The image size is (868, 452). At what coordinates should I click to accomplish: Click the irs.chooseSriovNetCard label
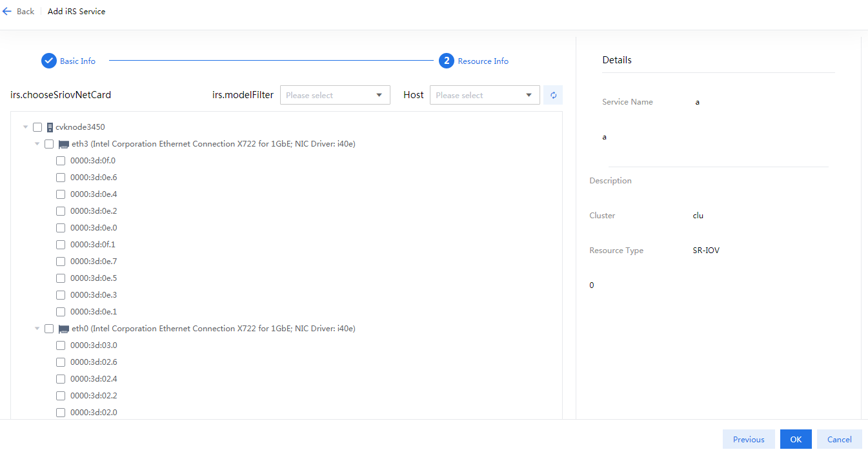(x=61, y=95)
